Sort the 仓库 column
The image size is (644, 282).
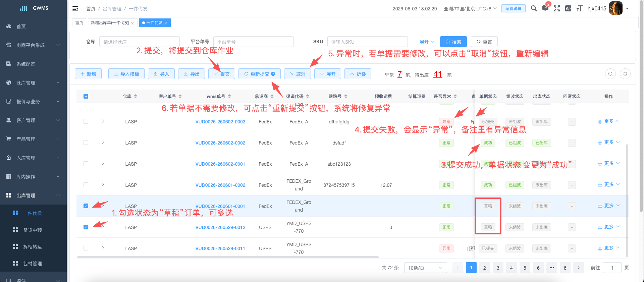pyautogui.click(x=136, y=96)
